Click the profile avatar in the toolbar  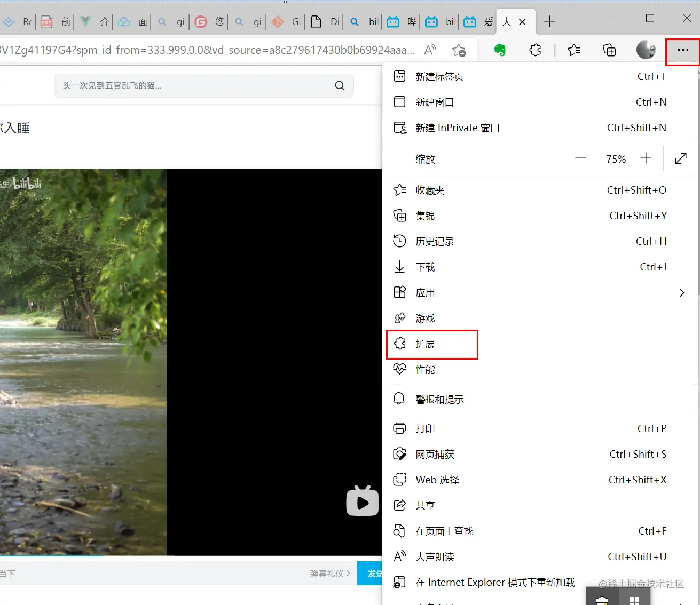click(x=646, y=50)
